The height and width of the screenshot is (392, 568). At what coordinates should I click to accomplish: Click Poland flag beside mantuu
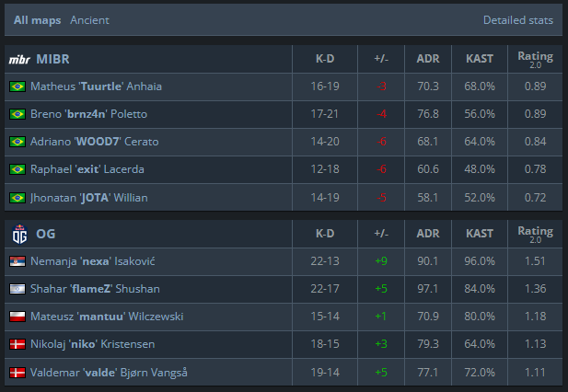pos(17,317)
